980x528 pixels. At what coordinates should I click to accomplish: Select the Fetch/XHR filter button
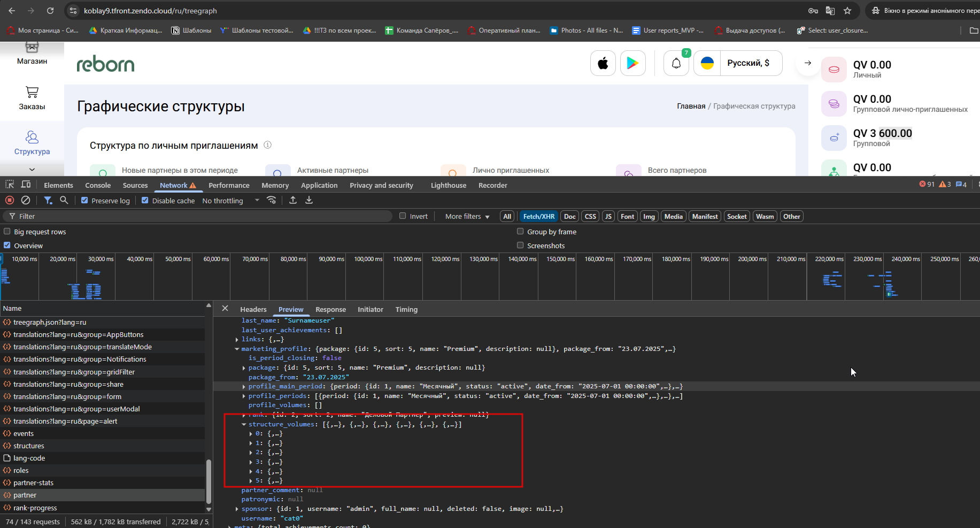[x=539, y=217]
